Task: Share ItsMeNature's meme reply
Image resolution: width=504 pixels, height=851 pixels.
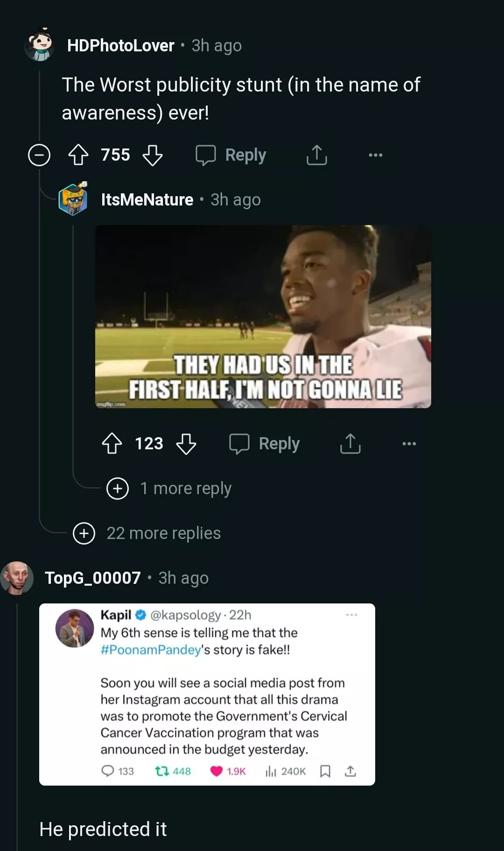Action: point(350,444)
